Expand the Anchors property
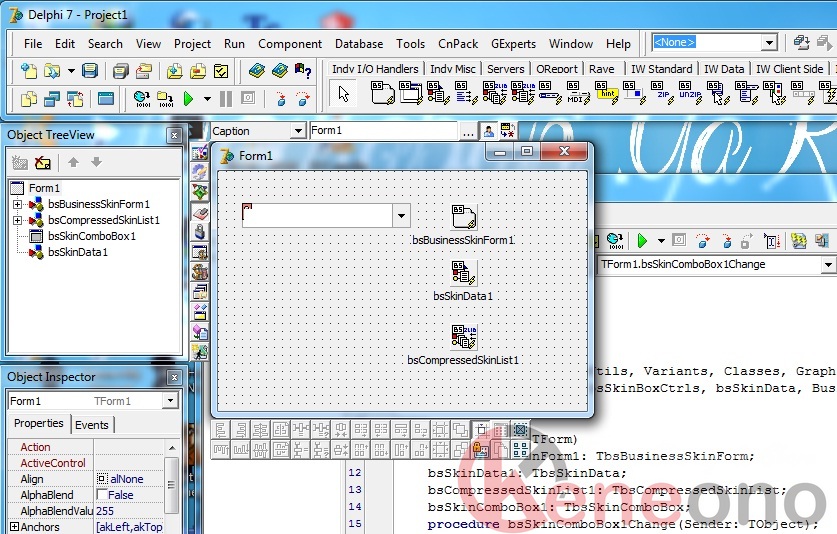Screen dimensions: 837x534 coord(14,527)
